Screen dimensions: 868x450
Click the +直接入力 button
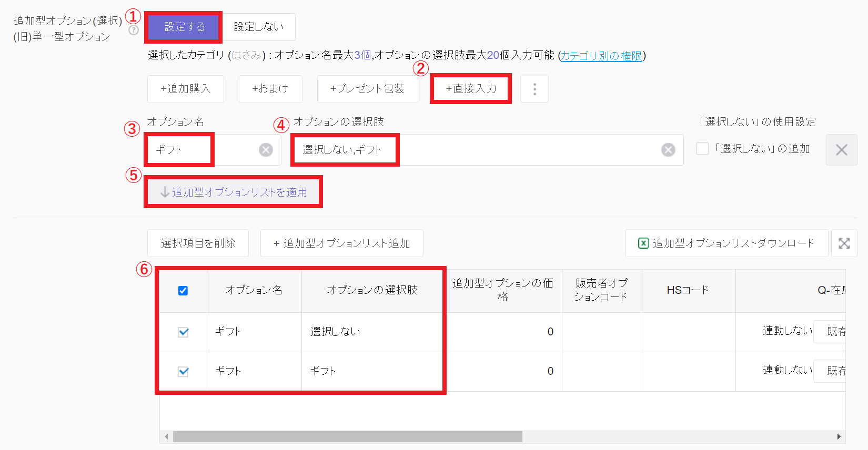471,89
